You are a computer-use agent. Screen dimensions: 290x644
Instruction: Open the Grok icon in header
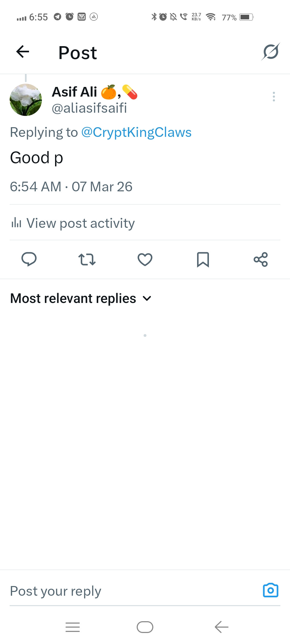(x=271, y=52)
